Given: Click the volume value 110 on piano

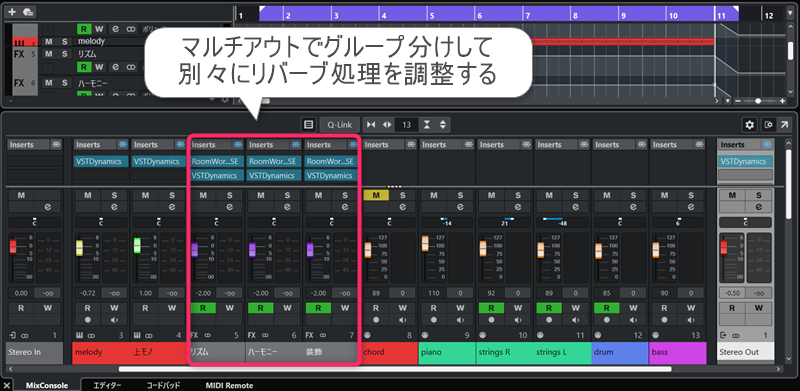Looking at the screenshot, I should pos(434,294).
